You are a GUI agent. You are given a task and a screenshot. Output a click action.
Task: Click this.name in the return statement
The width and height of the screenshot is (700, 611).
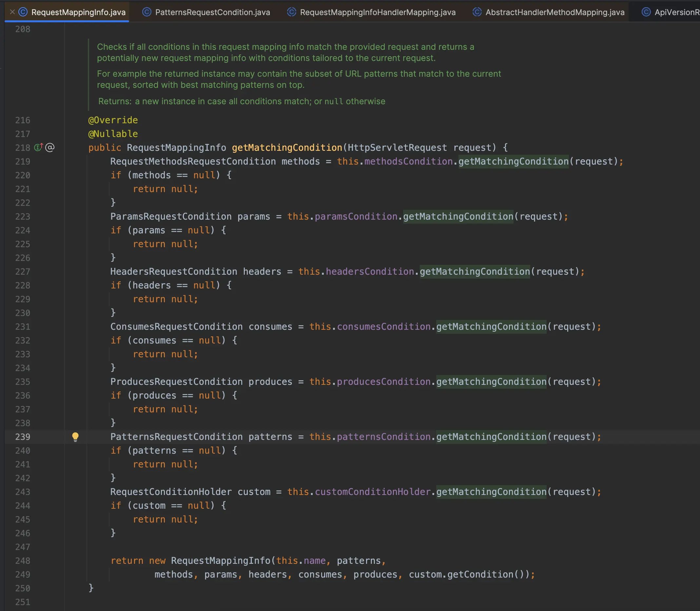click(x=301, y=561)
